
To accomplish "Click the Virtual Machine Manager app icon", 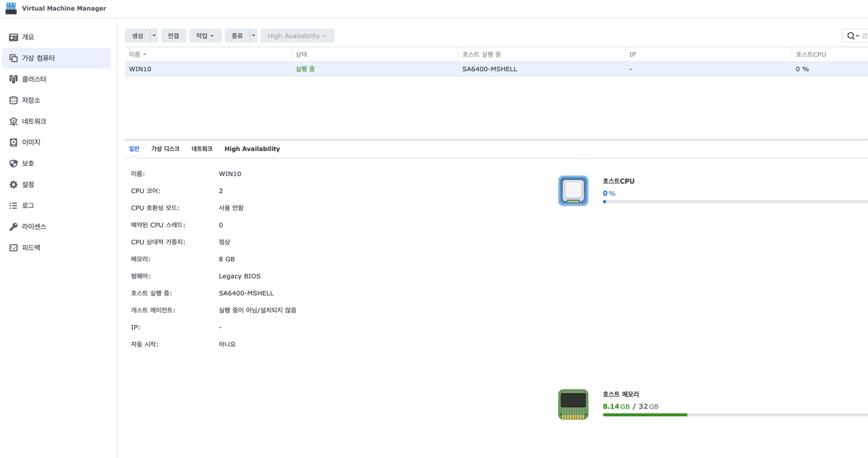I will (11, 8).
